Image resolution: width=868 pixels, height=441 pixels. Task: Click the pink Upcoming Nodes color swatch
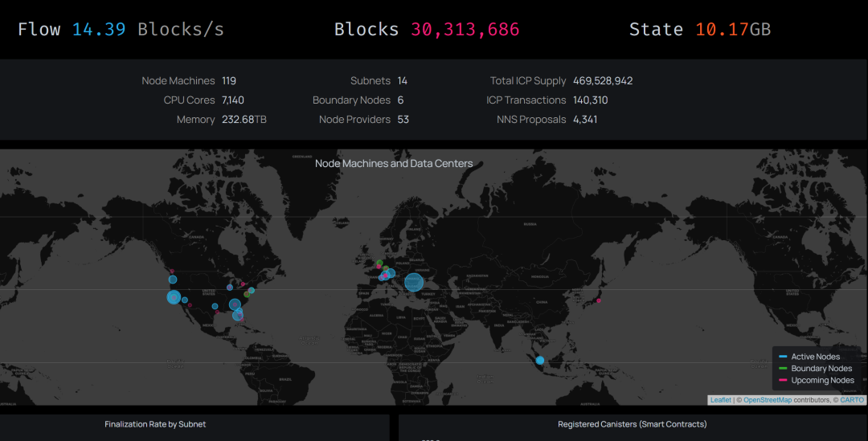782,381
